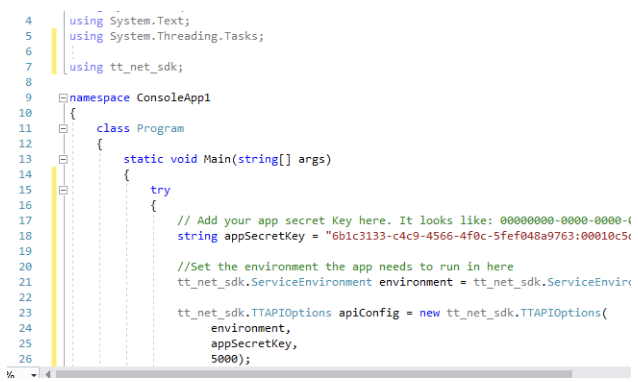Select the Program class name
638x382 pixels.
click(x=160, y=129)
